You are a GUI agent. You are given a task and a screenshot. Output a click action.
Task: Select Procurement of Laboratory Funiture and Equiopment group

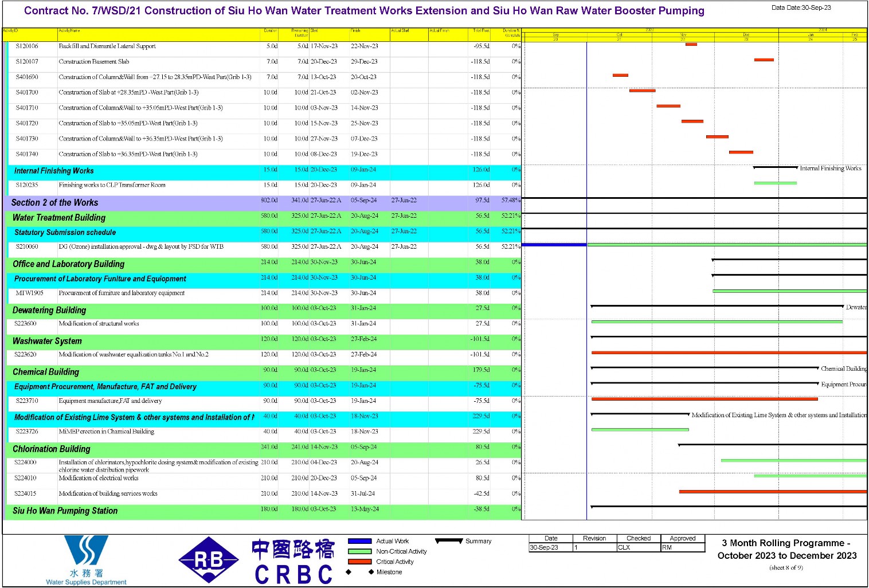[265, 280]
